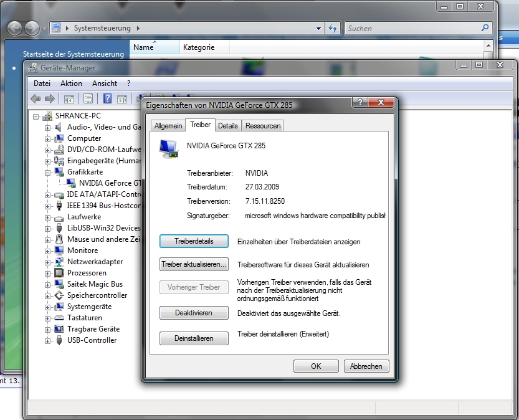Image resolution: width=519 pixels, height=420 pixels.
Task: Select the Grafikkarte category icon
Action: (x=59, y=172)
